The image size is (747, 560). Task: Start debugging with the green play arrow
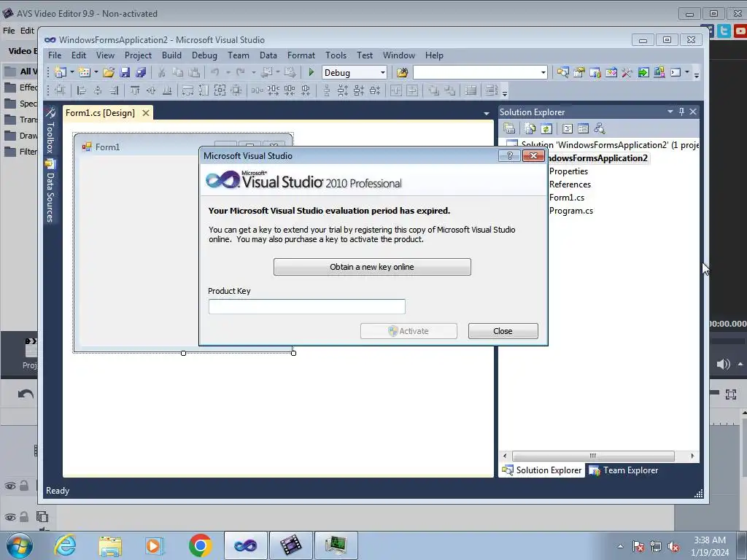pyautogui.click(x=311, y=72)
